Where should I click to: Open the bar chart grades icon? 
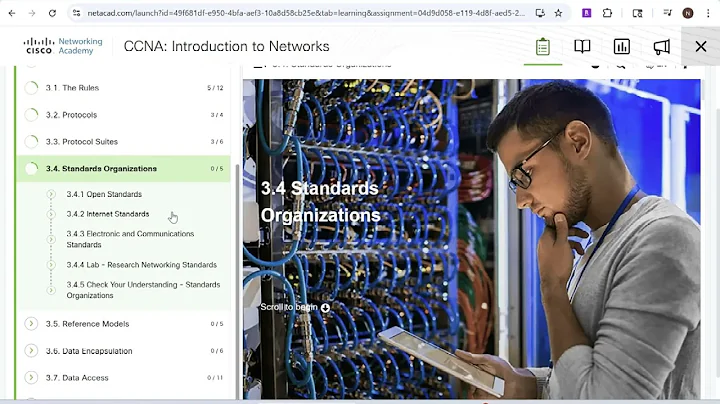[x=622, y=46]
